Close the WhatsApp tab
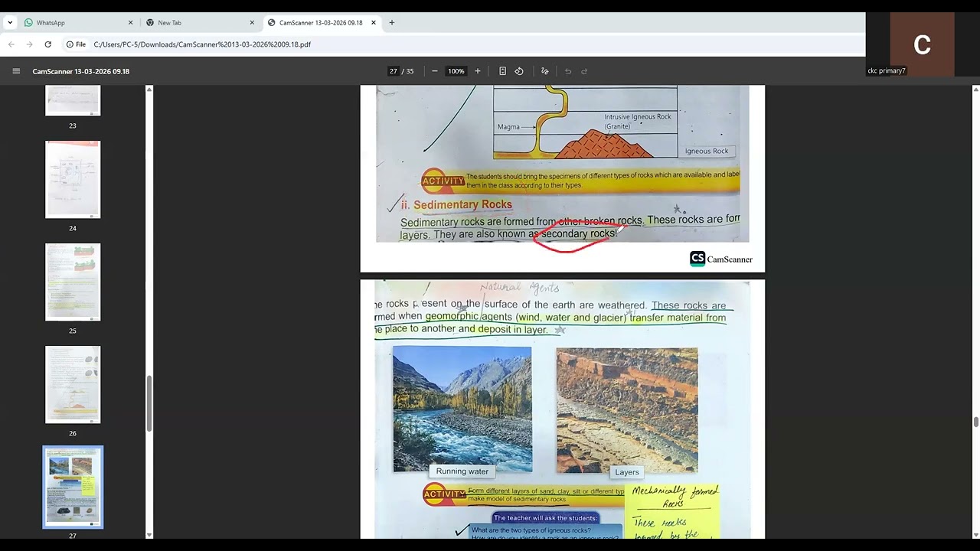The image size is (980, 551). (x=130, y=23)
